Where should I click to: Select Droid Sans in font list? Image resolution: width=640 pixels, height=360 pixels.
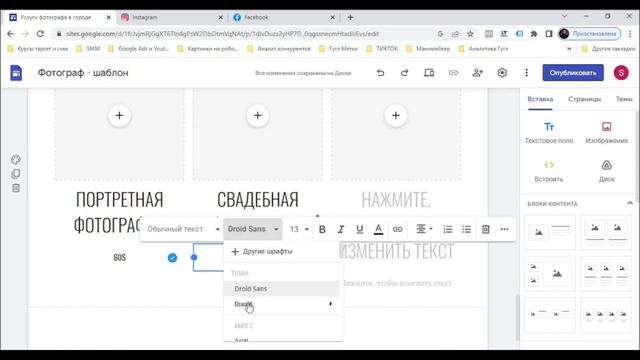pyautogui.click(x=282, y=289)
